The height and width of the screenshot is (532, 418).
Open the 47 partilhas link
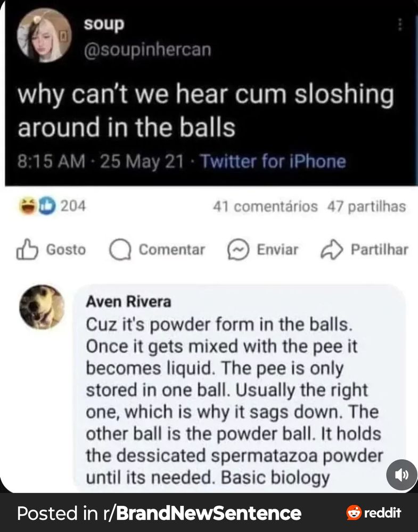point(366,206)
